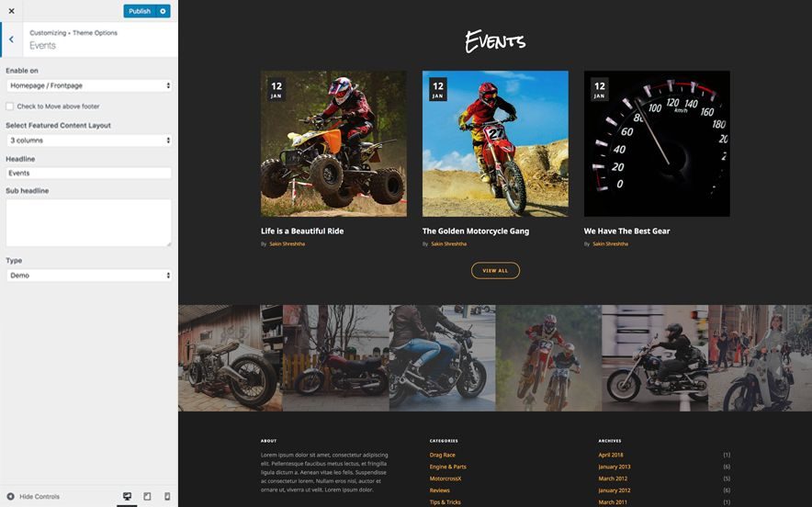Open the Type dropdown showing Demo
The image size is (812, 507).
[89, 276]
